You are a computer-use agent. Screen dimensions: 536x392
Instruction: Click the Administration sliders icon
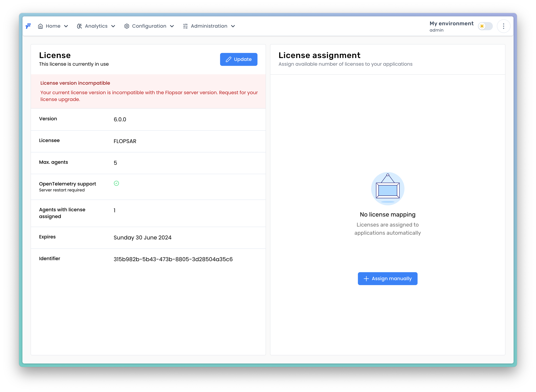tap(185, 26)
